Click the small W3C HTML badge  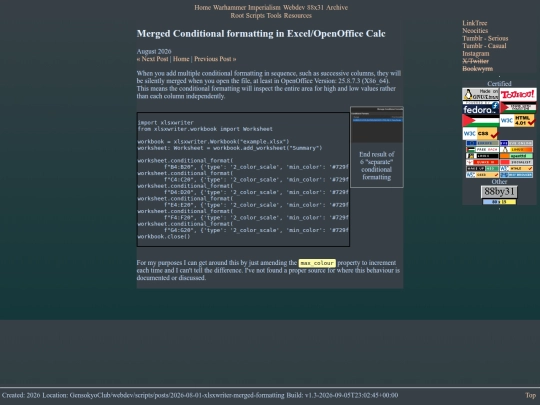[x=516, y=168]
